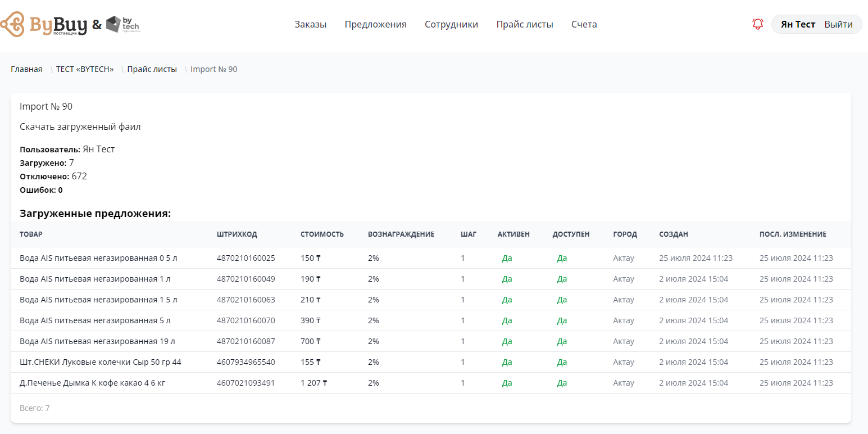The height and width of the screenshot is (434, 868).
Task: Open the Сотрудники page
Action: coord(451,24)
